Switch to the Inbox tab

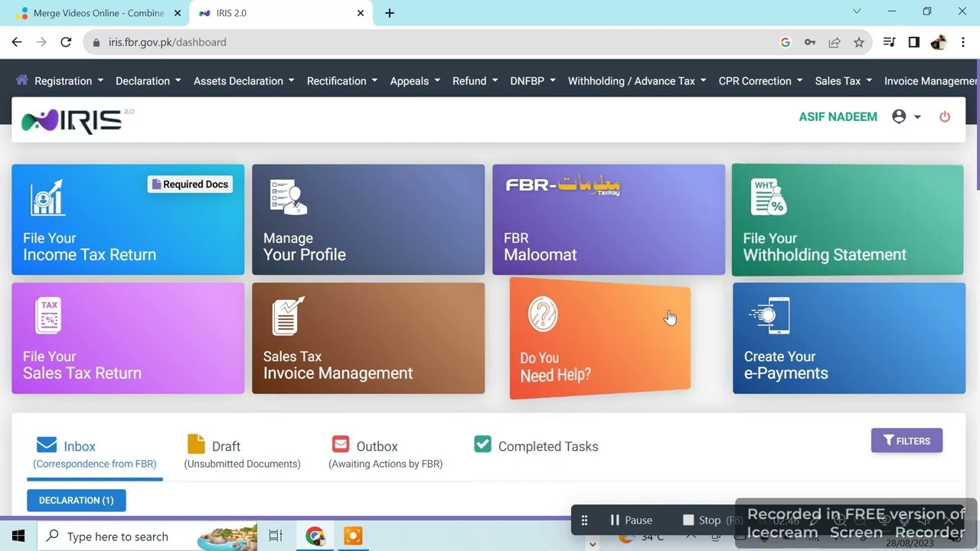pos(94,453)
